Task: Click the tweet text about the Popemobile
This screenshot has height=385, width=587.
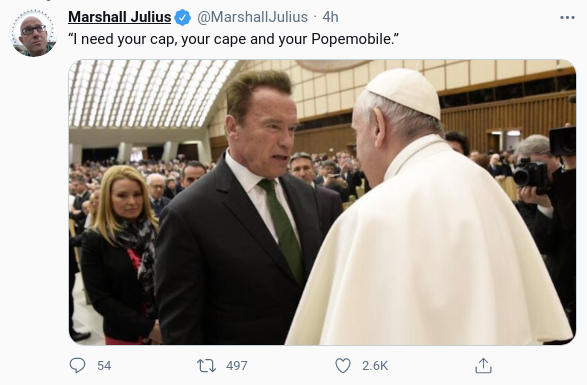Action: (233, 39)
